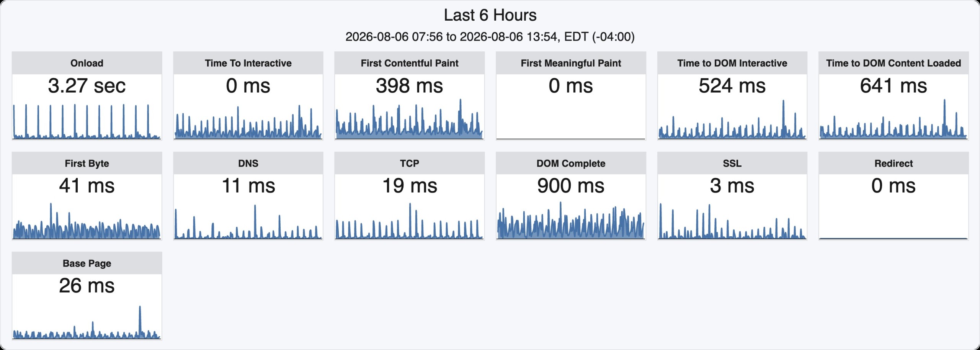Image resolution: width=980 pixels, height=350 pixels.
Task: Click the 3.27 sec Onload value
Action: [x=87, y=85]
